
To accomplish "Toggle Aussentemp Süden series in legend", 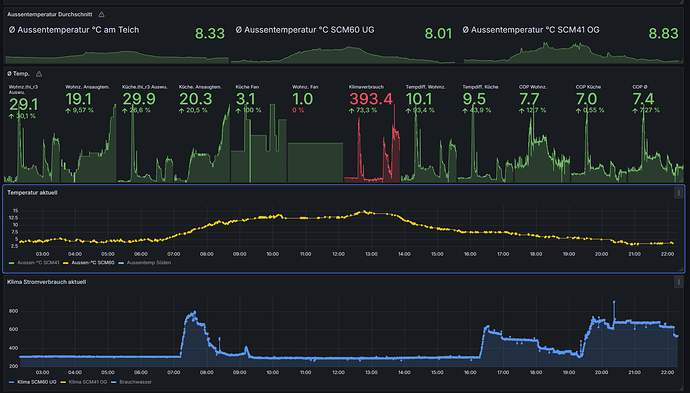I will coord(149,263).
